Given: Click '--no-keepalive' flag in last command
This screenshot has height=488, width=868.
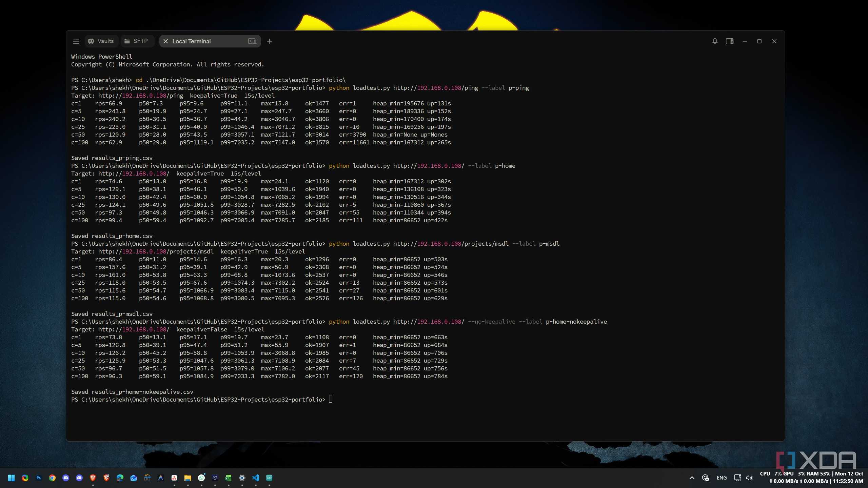Looking at the screenshot, I should pyautogui.click(x=492, y=322).
